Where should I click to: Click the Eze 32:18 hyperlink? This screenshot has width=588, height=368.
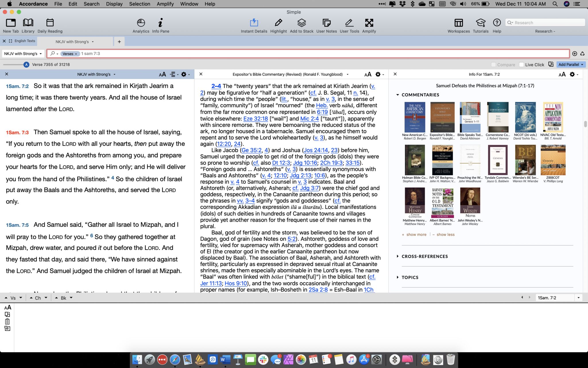point(256,118)
